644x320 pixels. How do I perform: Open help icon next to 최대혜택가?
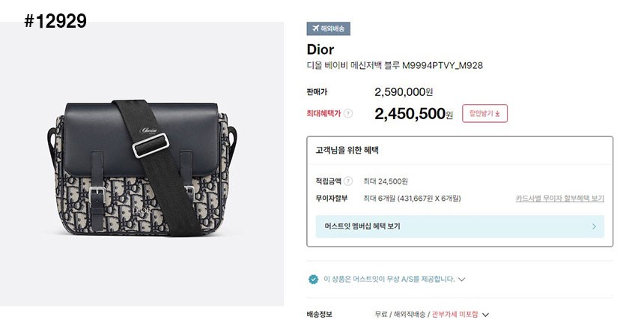tap(348, 113)
